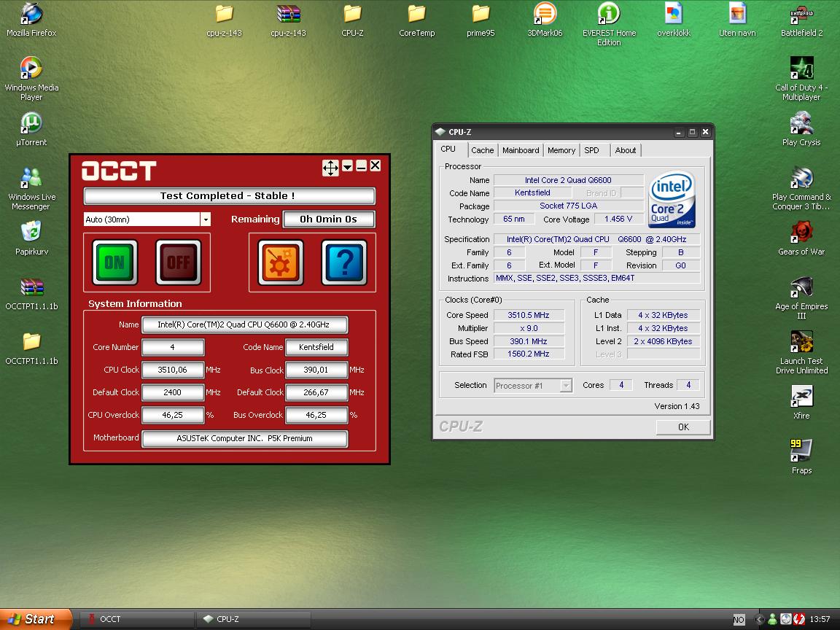This screenshot has width=840, height=630.
Task: Switch to the Memory tab in CPU-Z
Action: (x=561, y=150)
